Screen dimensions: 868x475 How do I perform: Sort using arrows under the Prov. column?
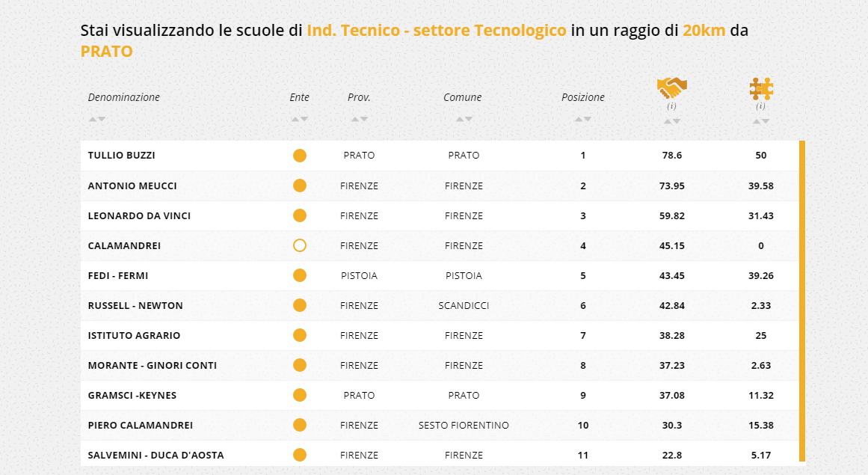360,119
